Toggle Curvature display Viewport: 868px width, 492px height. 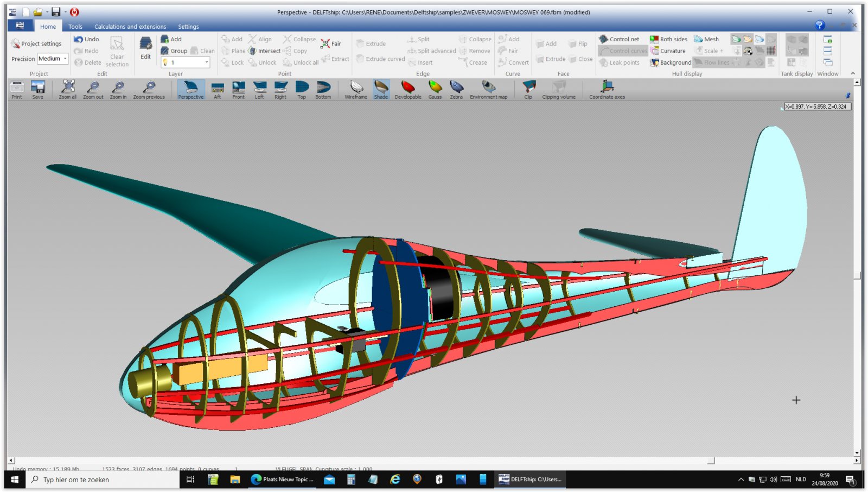[668, 51]
